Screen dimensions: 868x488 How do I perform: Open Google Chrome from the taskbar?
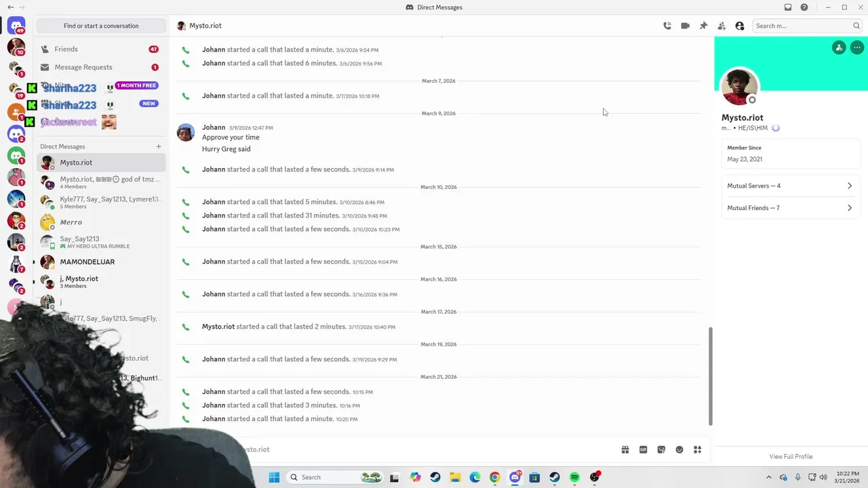click(x=494, y=477)
